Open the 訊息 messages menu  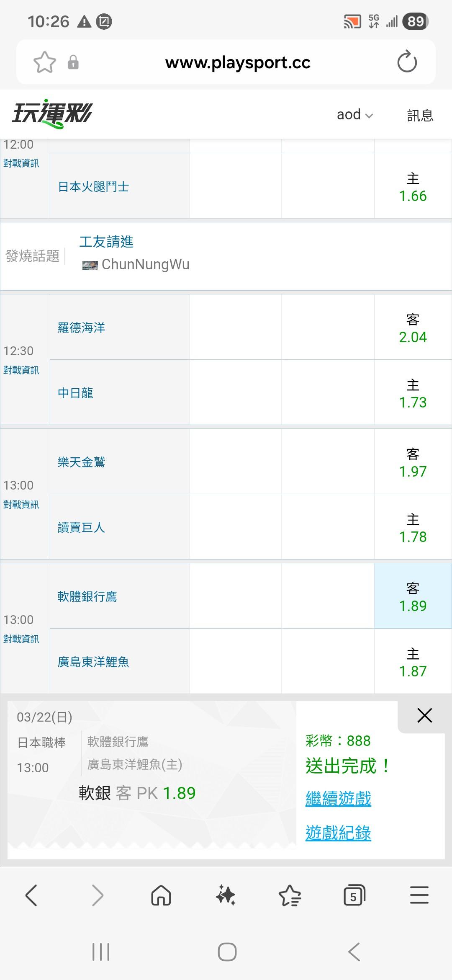click(420, 115)
